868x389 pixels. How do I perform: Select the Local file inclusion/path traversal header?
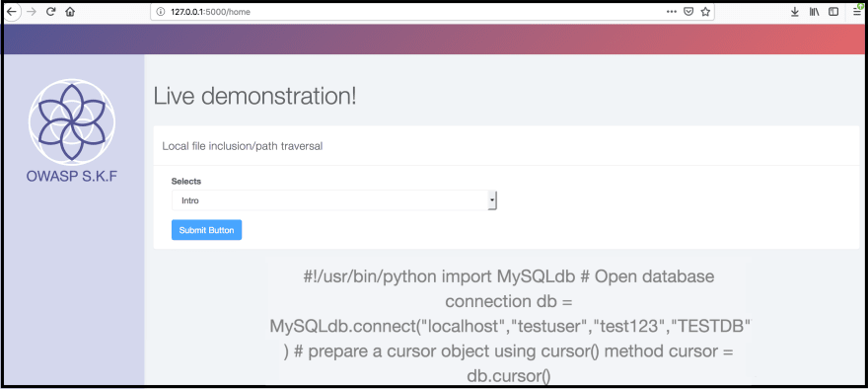click(x=243, y=146)
